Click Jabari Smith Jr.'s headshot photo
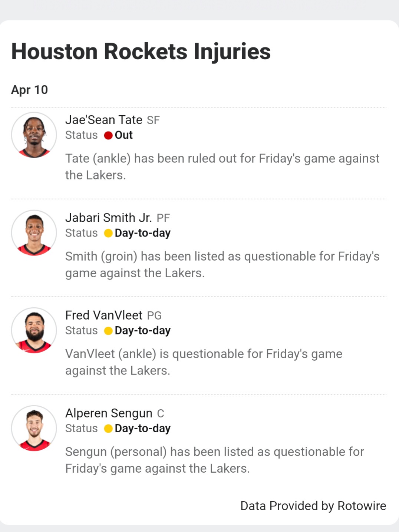 34,233
